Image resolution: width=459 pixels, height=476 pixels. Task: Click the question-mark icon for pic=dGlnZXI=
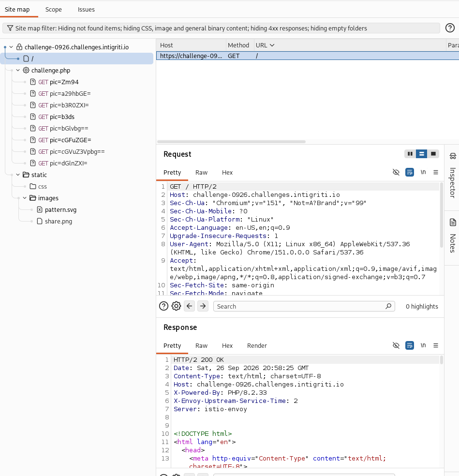(x=33, y=164)
